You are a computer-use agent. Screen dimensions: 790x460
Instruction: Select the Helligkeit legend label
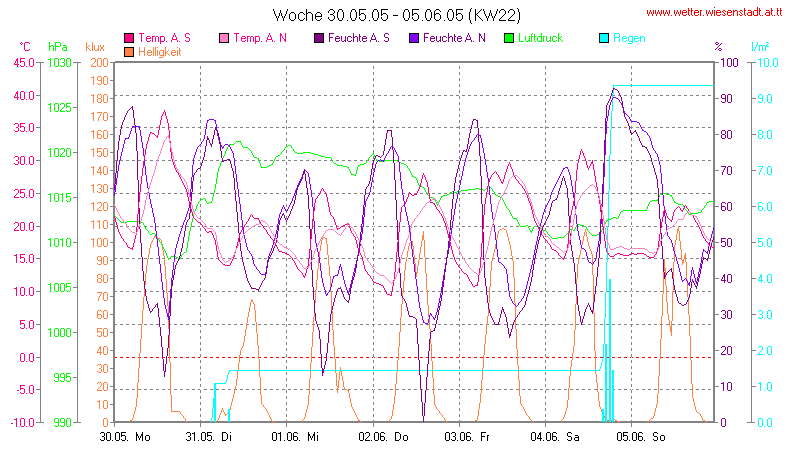pos(160,52)
